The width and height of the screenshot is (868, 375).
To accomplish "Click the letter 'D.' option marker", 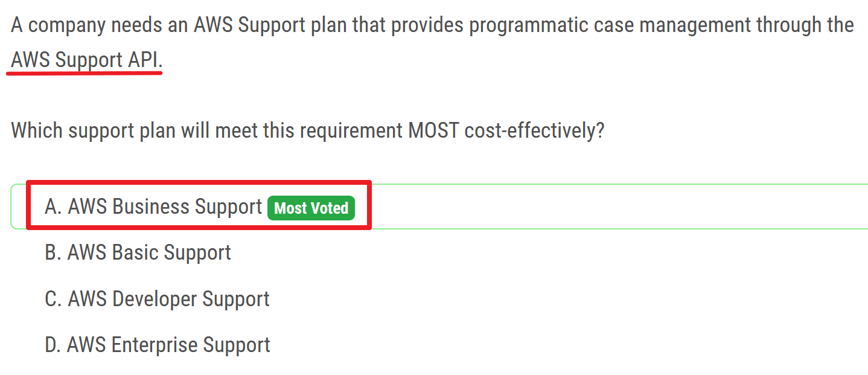I will point(53,345).
